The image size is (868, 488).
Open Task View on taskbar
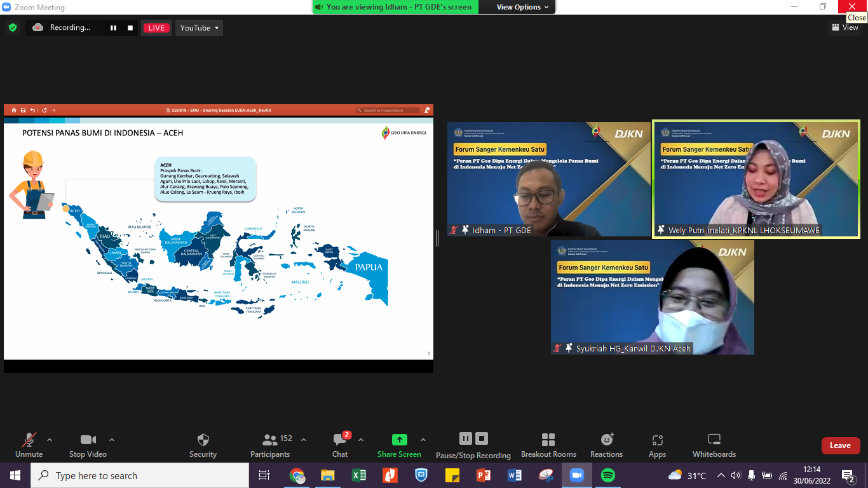pos(264,475)
